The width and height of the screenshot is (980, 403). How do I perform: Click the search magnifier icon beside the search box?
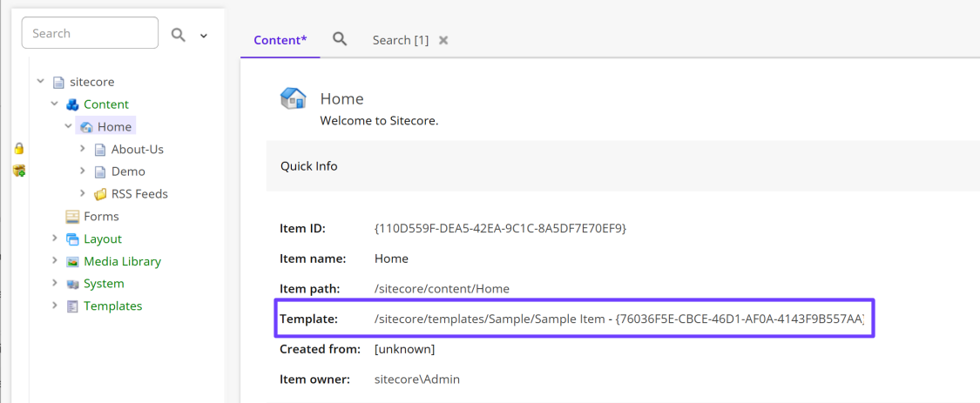pos(178,35)
